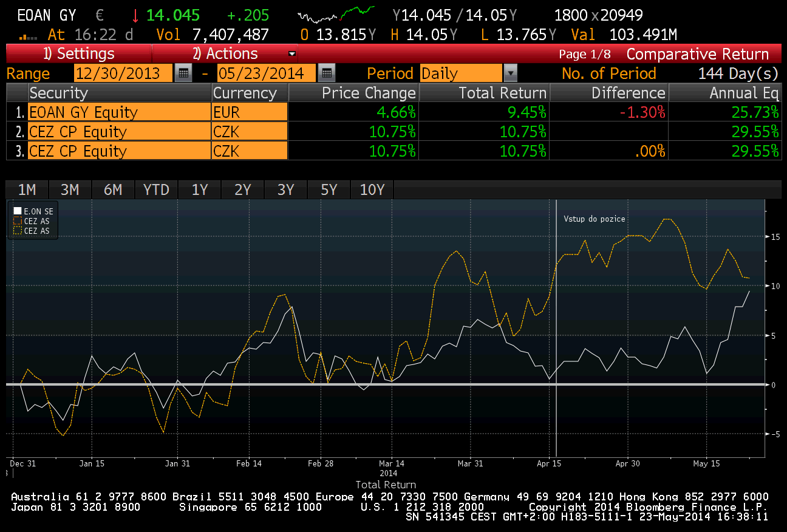Edit the start date 12/30/2013 field
This screenshot has height=532, width=787.
pyautogui.click(x=124, y=73)
